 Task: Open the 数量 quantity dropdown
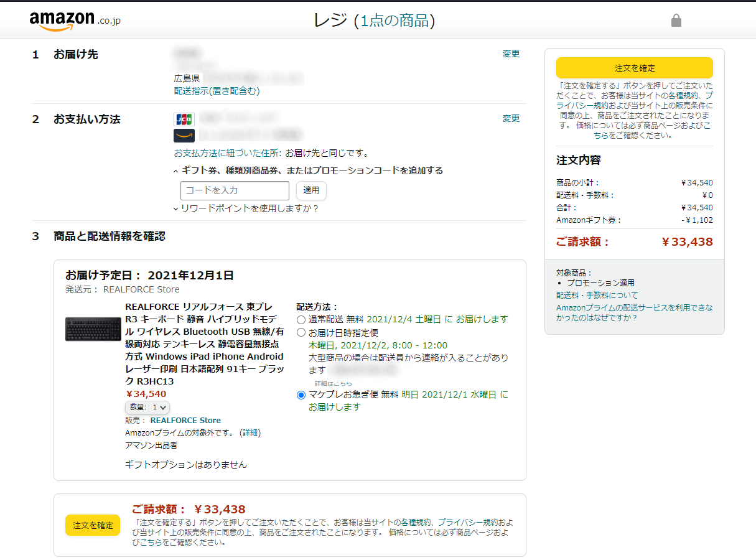point(147,407)
